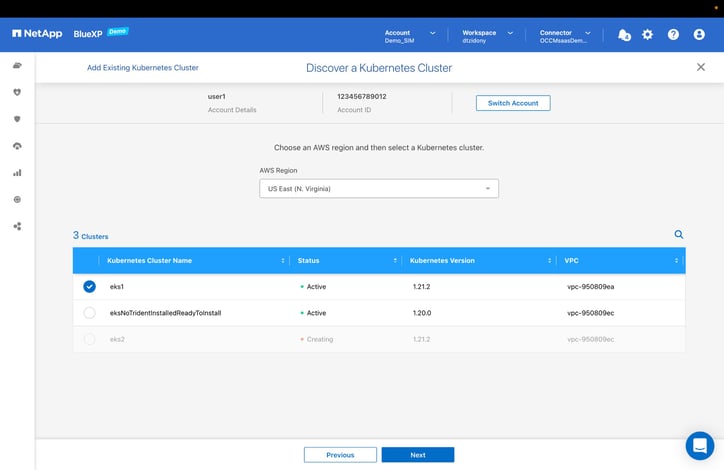Expand the Account Demo_SIM dropdown
The width and height of the screenshot is (724, 470).
pos(410,34)
